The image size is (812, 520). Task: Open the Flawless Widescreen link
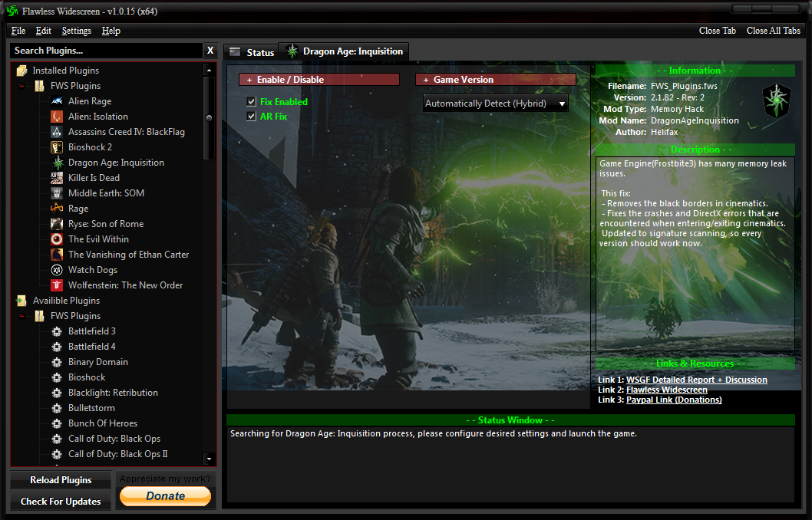(x=666, y=390)
